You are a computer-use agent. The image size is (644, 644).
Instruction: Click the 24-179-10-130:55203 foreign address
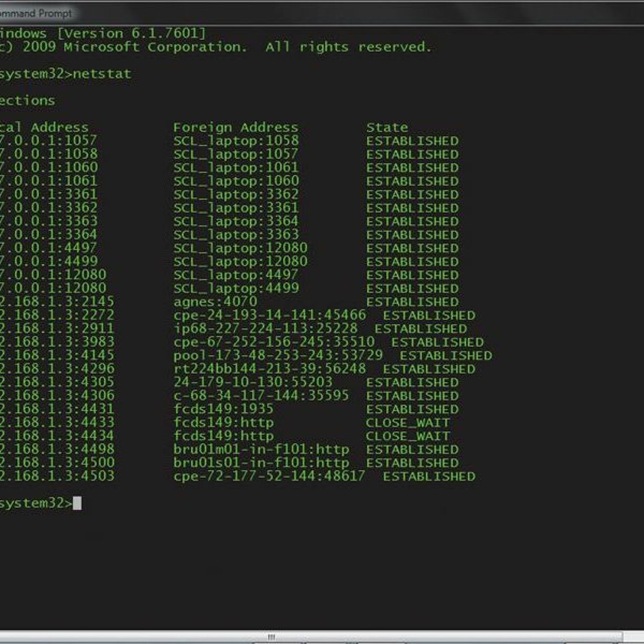tap(253, 382)
